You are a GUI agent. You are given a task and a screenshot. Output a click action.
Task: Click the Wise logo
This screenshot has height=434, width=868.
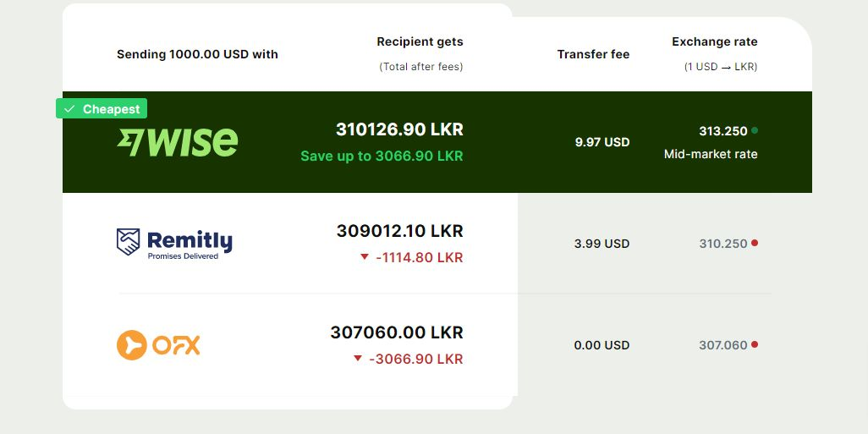[177, 142]
